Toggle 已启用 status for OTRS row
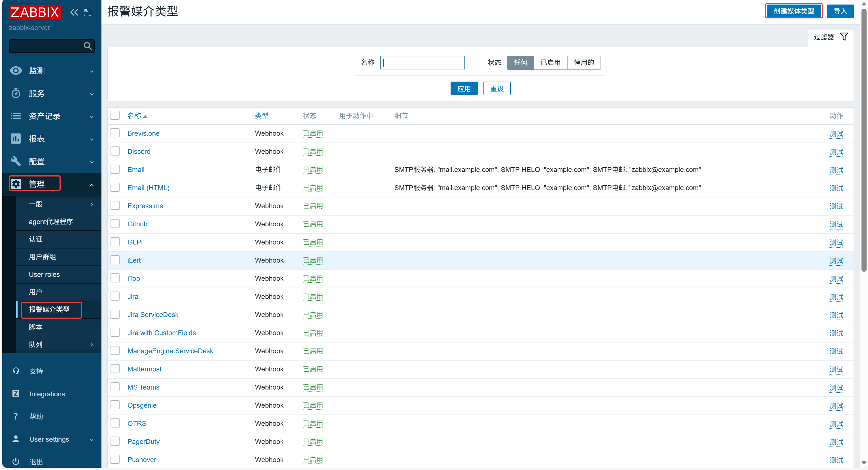This screenshot has height=470, width=868. click(313, 423)
